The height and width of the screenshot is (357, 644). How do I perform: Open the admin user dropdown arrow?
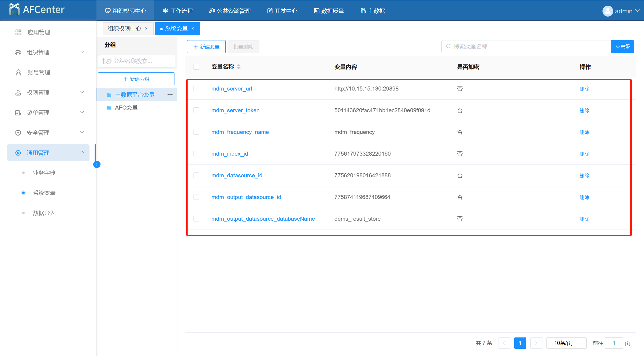pos(638,11)
